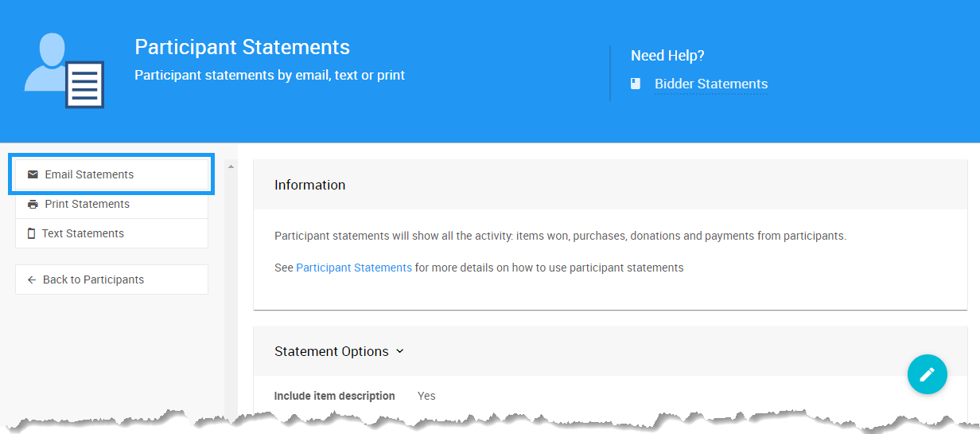Open the Text Statements label
Image resolution: width=980 pixels, height=434 pixels.
[x=83, y=234]
